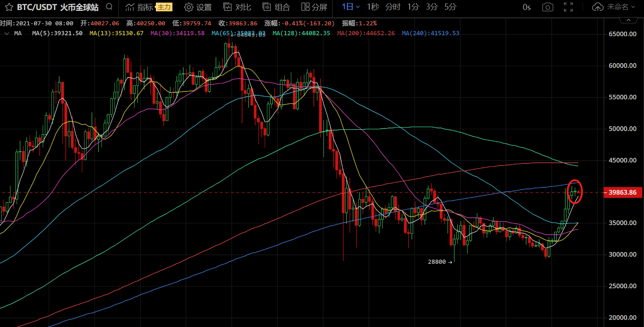Image resolution: width=644 pixels, height=327 pixels.
Task: Select the 5分 interval
Action: click(451, 7)
